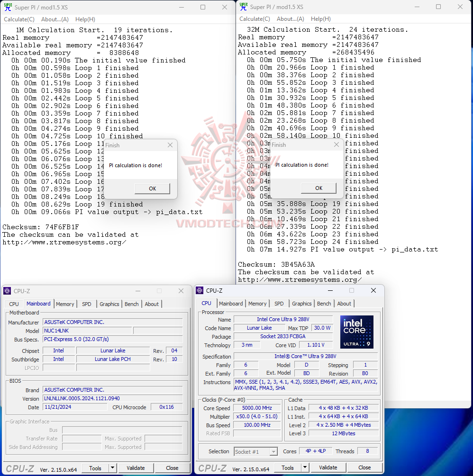Click OK in the 1M Finish dialog
The height and width of the screenshot is (476, 473).
tap(153, 189)
